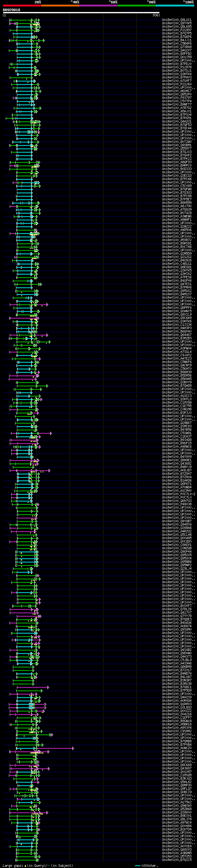Screen dimensions: 197x868
Task: Open hit UniRef100_B4JJI1
Action: (177, 40)
